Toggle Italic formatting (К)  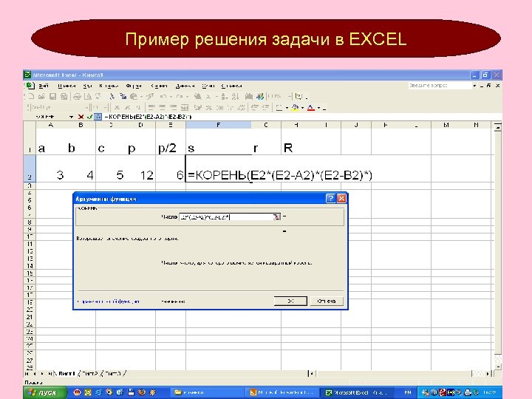(x=128, y=108)
